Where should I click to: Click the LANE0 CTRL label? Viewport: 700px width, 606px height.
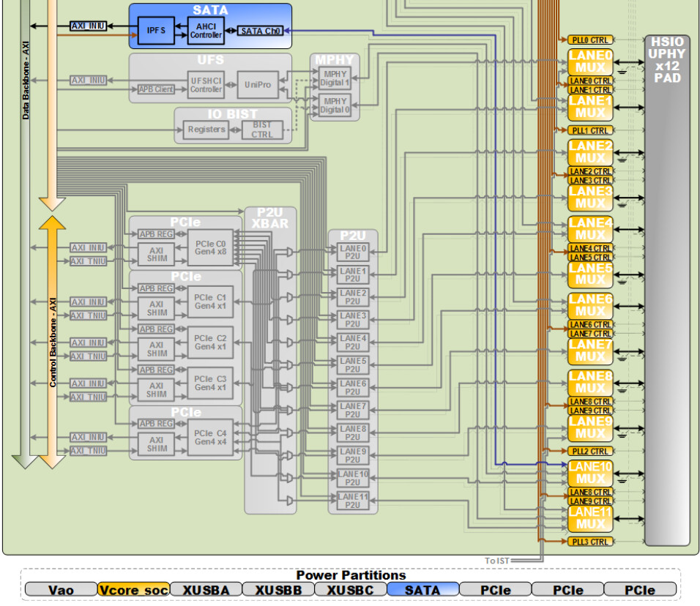tap(590, 81)
